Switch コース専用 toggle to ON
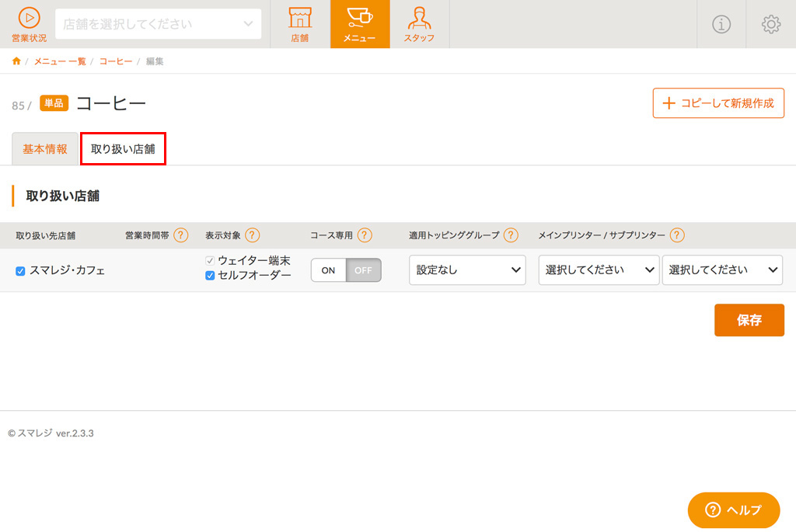Viewport: 796px width, 532px height. [329, 270]
